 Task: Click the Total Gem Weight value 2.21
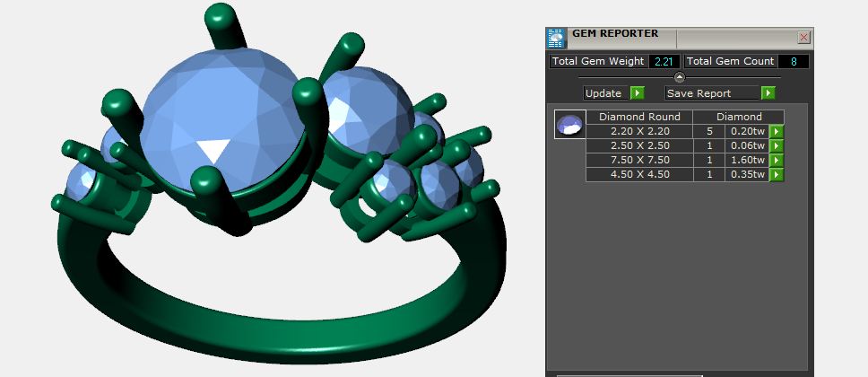tap(664, 62)
